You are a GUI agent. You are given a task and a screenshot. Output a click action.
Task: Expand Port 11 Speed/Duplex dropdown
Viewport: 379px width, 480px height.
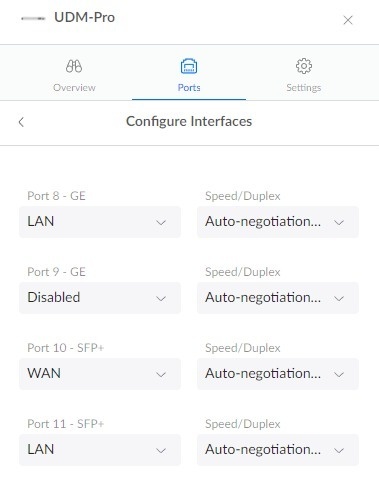point(278,450)
